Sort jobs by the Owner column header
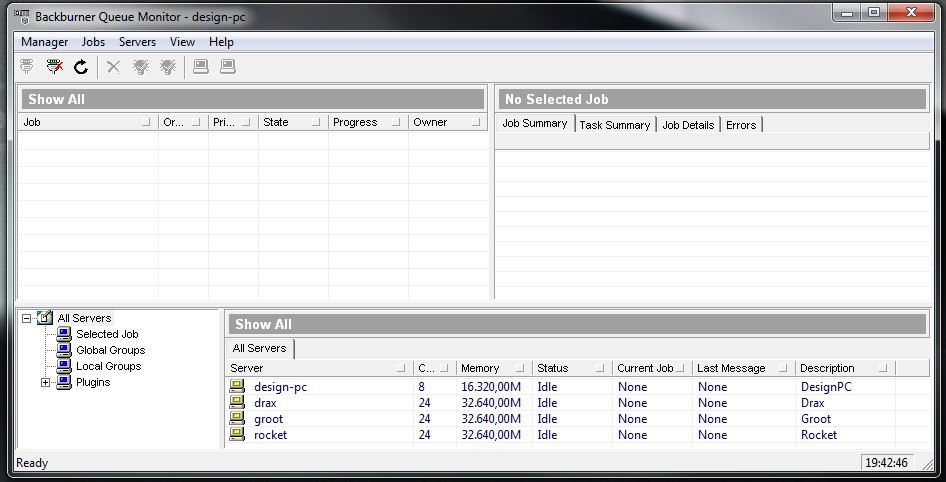The height and width of the screenshot is (482, 946). coord(448,122)
